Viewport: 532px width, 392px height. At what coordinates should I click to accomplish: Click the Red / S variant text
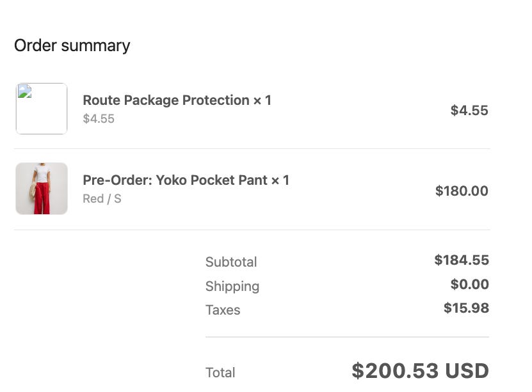[102, 199]
